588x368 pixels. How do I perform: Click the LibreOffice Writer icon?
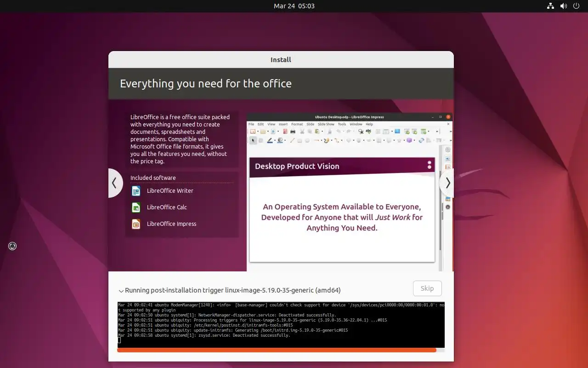(136, 190)
